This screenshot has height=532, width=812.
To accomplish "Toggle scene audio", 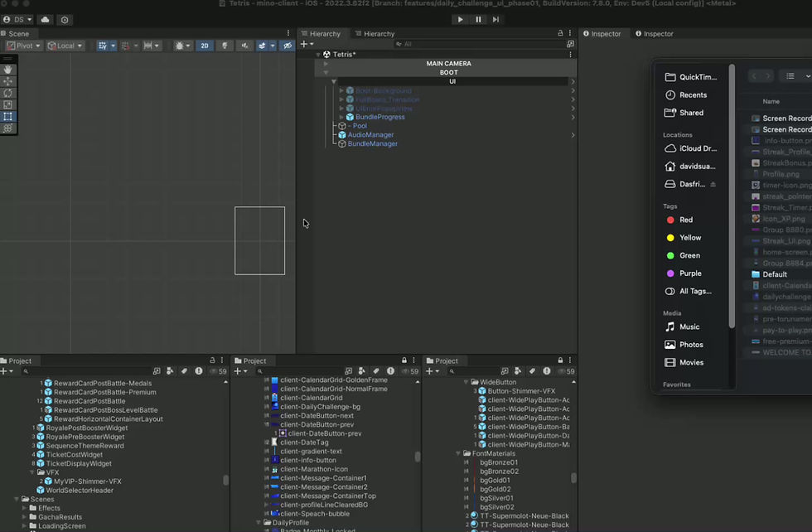I will (244, 46).
